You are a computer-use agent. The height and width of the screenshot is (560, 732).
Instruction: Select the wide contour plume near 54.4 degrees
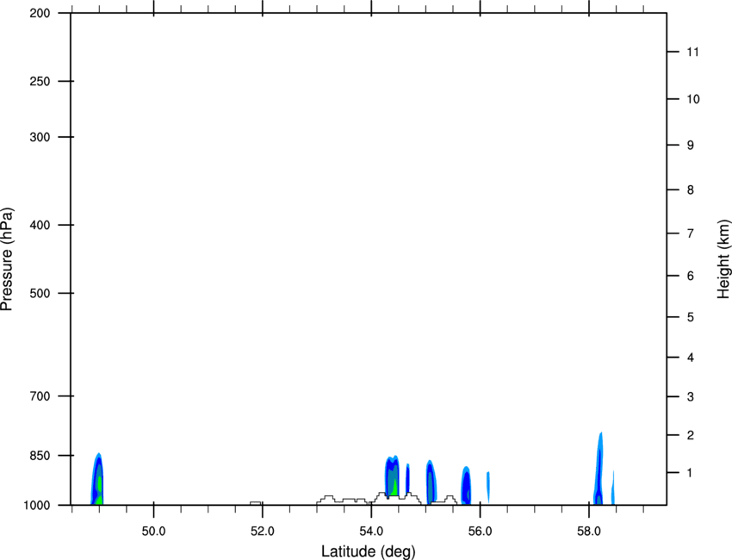pos(392,476)
